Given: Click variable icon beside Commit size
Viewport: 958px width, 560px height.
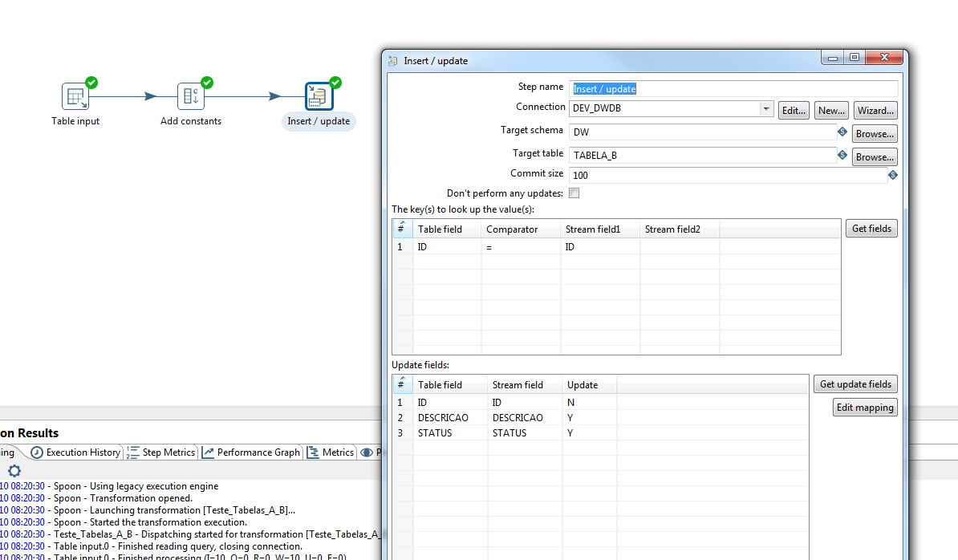Looking at the screenshot, I should [893, 175].
